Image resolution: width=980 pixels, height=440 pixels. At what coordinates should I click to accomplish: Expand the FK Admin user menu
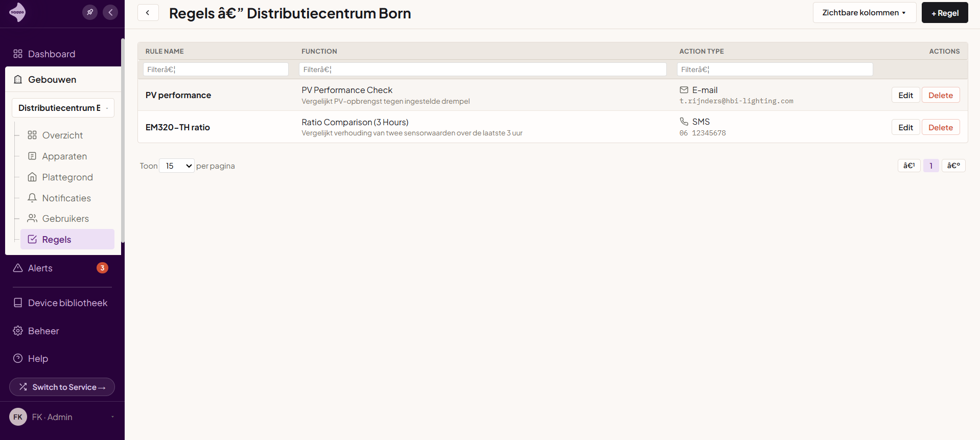coord(62,417)
